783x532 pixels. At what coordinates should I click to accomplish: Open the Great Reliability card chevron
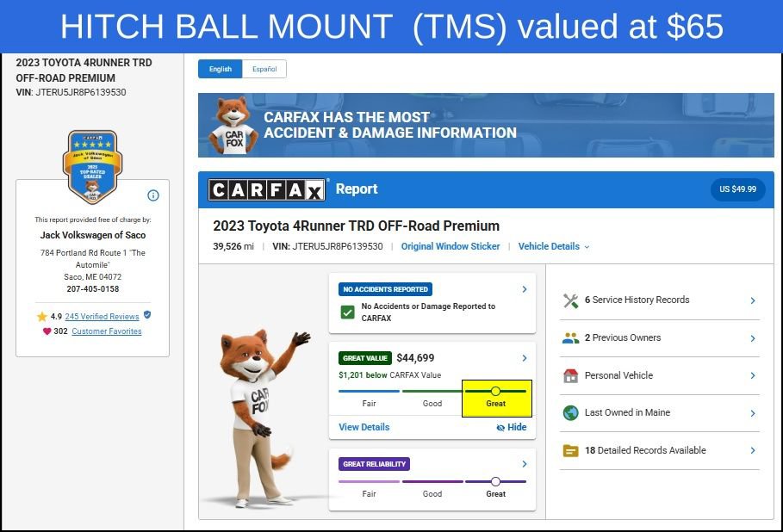[525, 464]
